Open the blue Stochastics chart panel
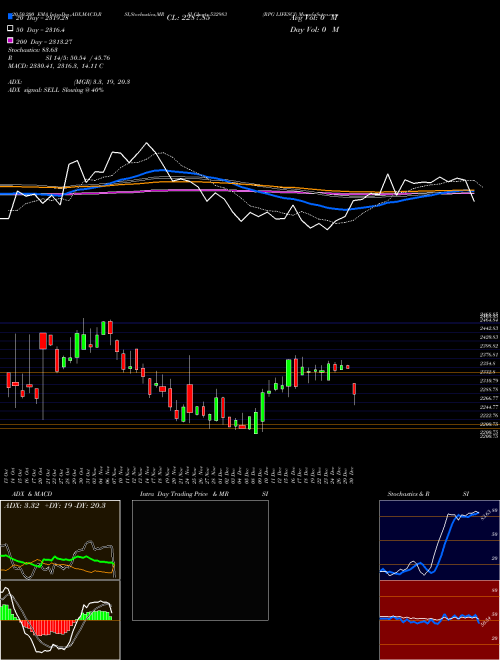This screenshot has height=660, width=500. pyautogui.click(x=439, y=540)
